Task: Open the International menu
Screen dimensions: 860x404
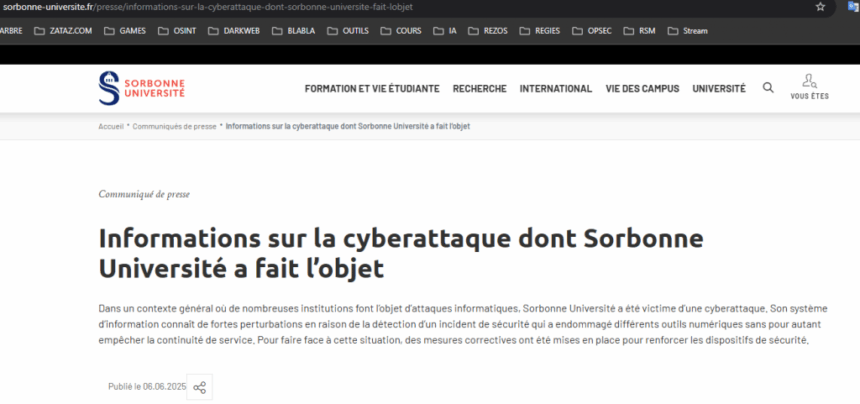Action: pos(556,89)
